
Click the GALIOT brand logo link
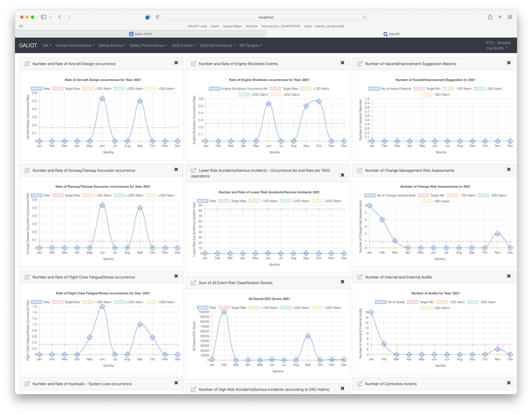(28, 46)
